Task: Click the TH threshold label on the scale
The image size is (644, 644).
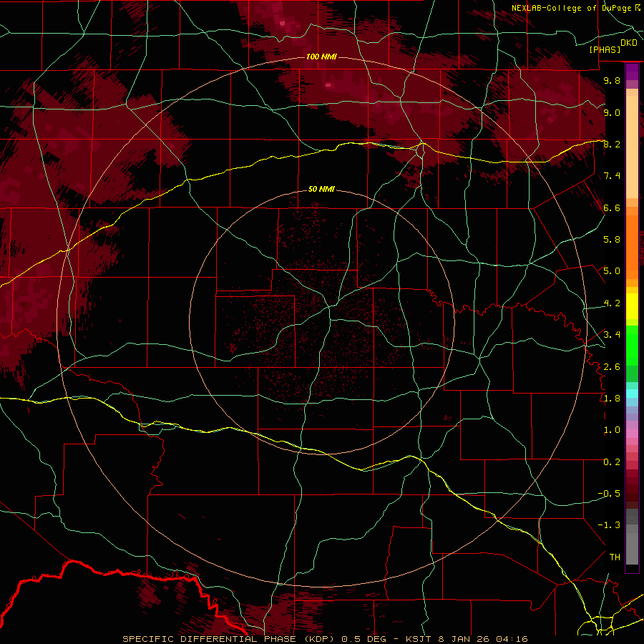Action: (615, 557)
